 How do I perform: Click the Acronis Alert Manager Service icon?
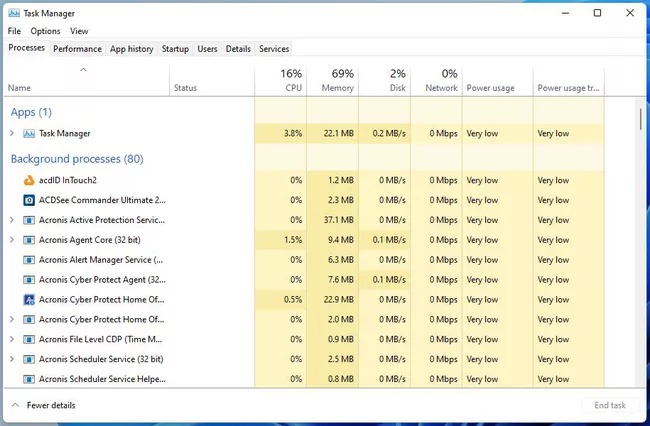pos(29,260)
